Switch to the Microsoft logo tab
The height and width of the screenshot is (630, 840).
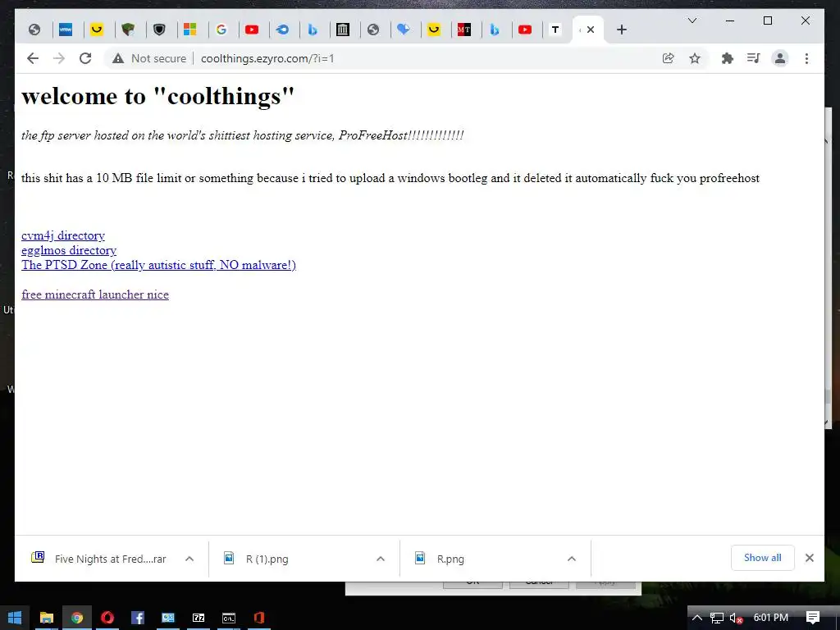pos(189,30)
